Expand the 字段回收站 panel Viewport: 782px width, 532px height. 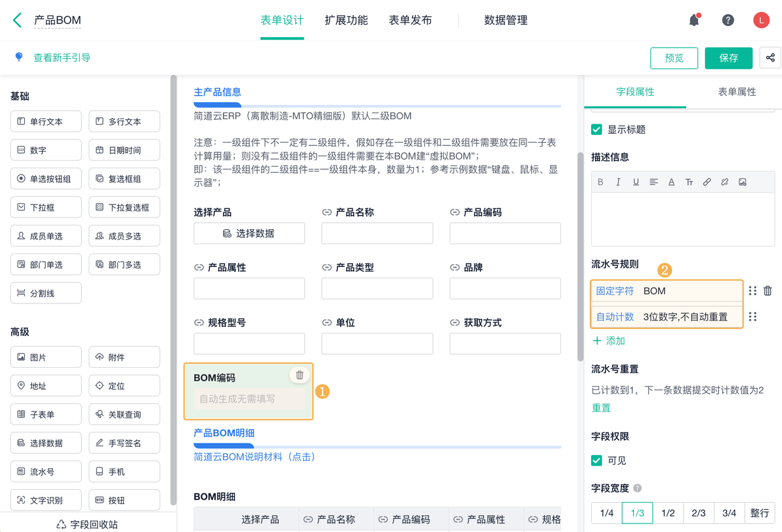tap(87, 524)
